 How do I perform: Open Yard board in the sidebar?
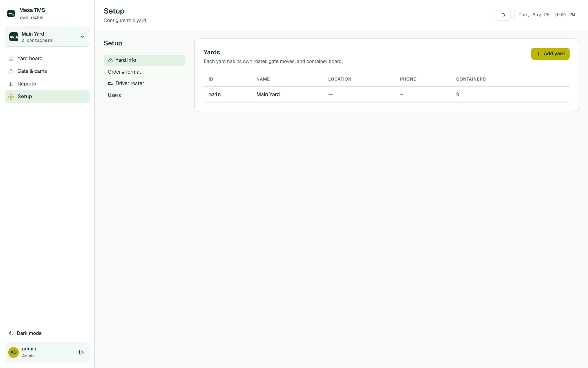coord(47,58)
